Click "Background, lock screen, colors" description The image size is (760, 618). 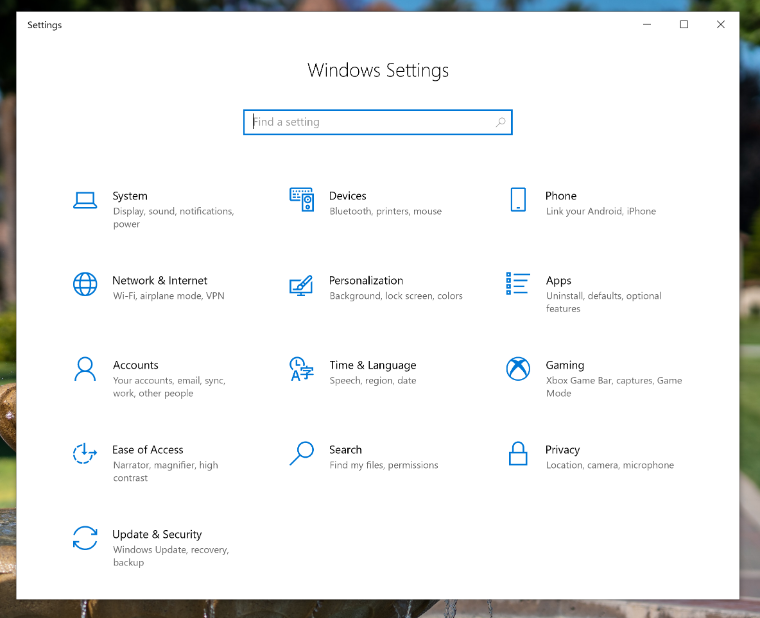[x=396, y=296]
